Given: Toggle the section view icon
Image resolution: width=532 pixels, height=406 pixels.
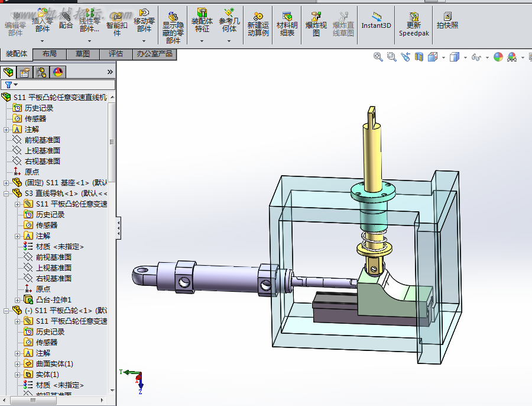Looking at the screenshot, I should pos(419,57).
